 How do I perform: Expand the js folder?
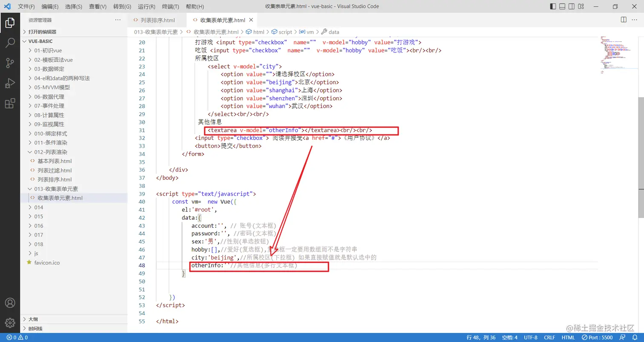pos(36,253)
